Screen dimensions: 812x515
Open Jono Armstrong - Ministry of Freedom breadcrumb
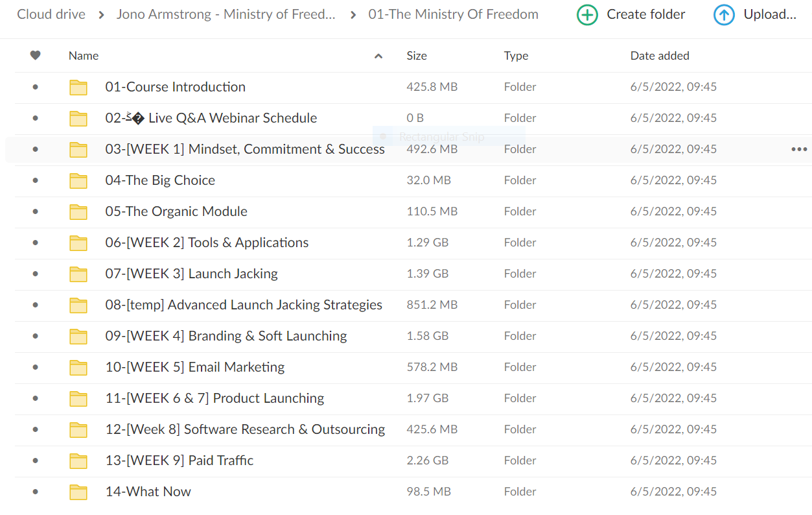(x=226, y=14)
